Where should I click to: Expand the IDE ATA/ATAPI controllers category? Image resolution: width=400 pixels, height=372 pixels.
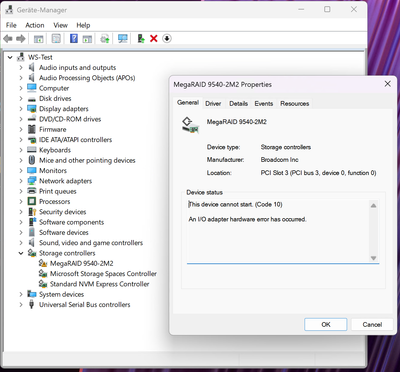[x=21, y=140]
